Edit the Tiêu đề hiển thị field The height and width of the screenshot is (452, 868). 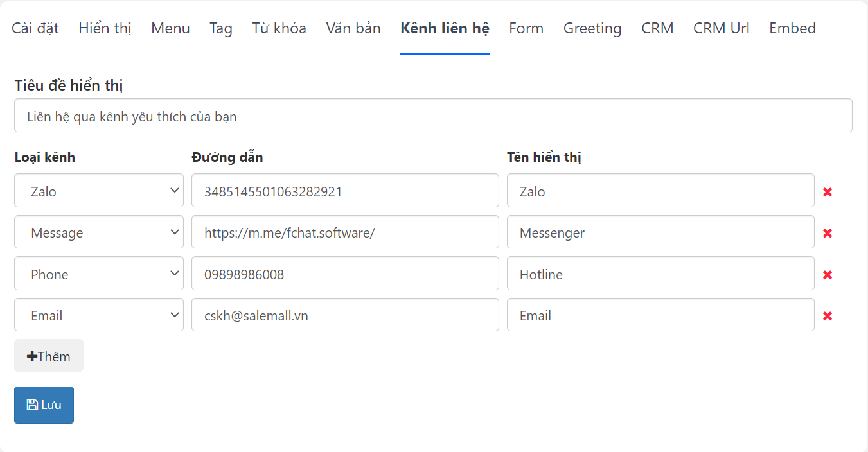(433, 116)
